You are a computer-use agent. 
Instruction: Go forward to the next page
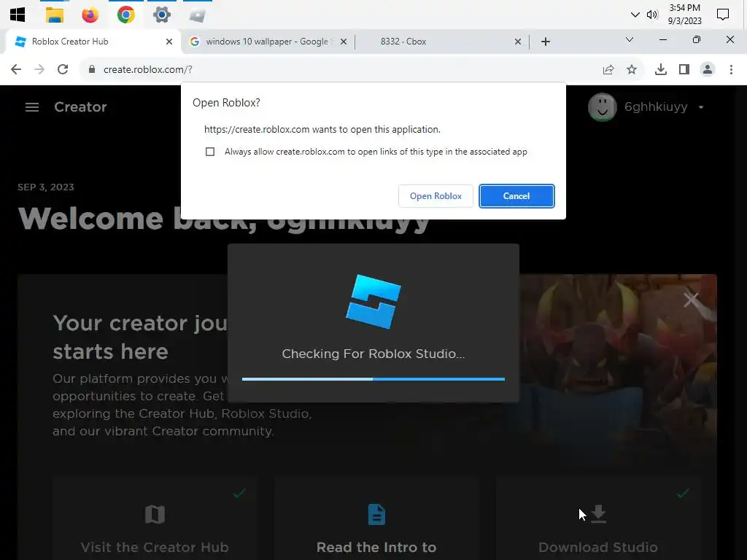[x=39, y=69]
